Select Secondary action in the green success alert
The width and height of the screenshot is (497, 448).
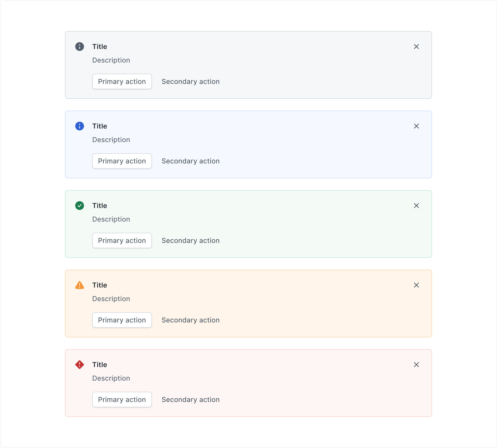[191, 240]
